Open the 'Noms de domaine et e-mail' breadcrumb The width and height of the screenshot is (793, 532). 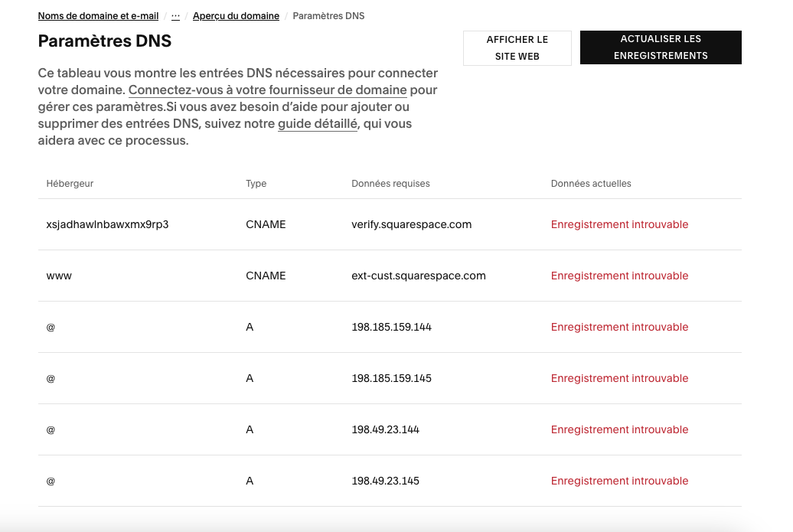[x=98, y=16]
